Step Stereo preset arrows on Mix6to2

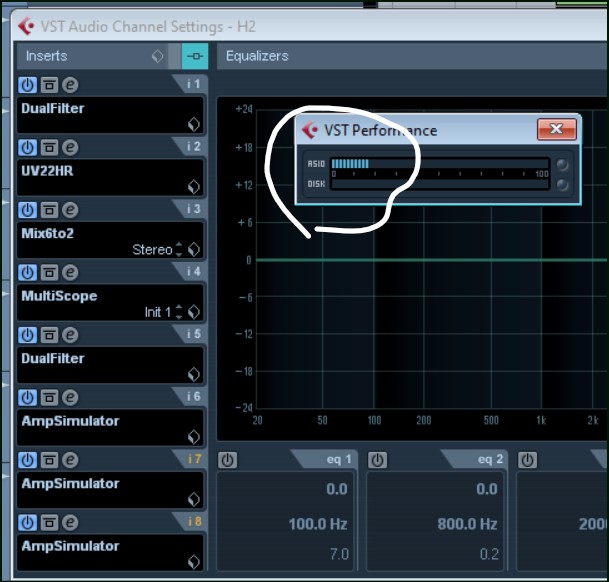(179, 249)
